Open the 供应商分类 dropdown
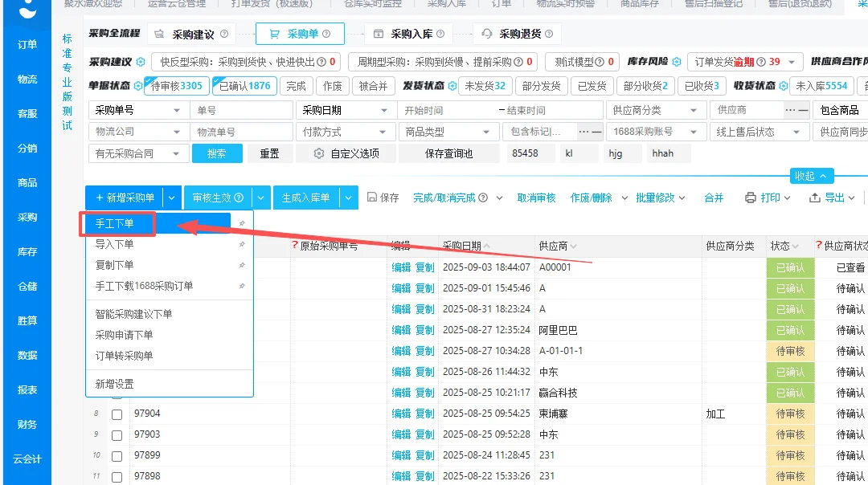868x485 pixels. [x=656, y=110]
